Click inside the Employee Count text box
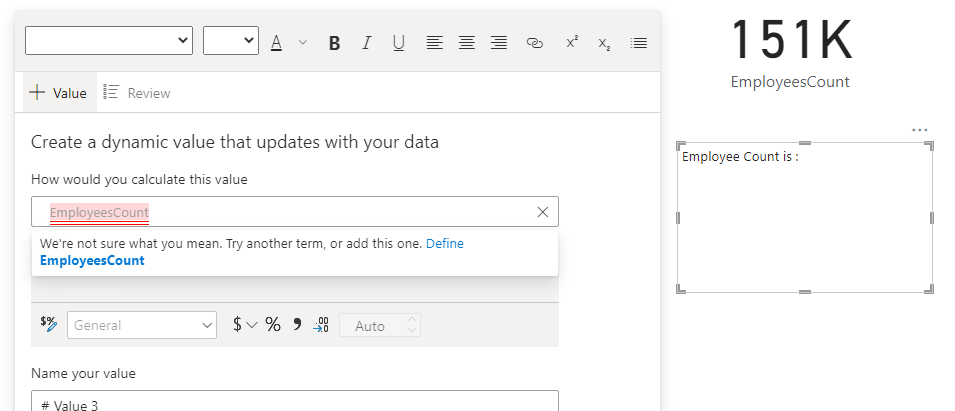The height and width of the screenshot is (411, 955). click(x=805, y=217)
